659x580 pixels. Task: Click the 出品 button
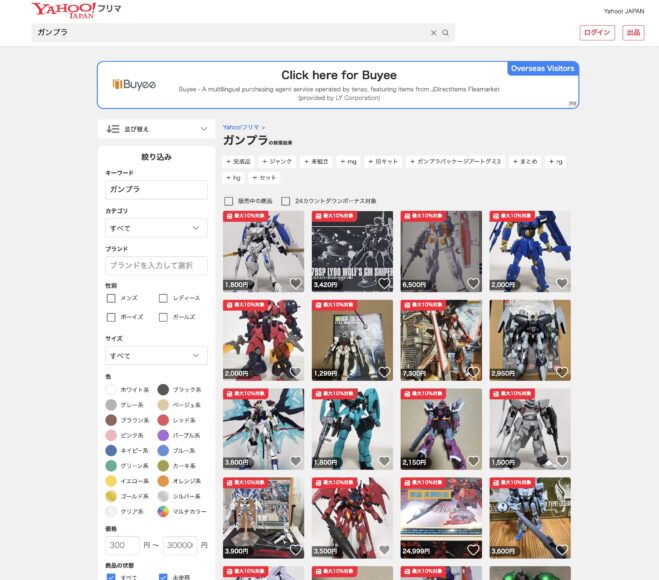(633, 33)
